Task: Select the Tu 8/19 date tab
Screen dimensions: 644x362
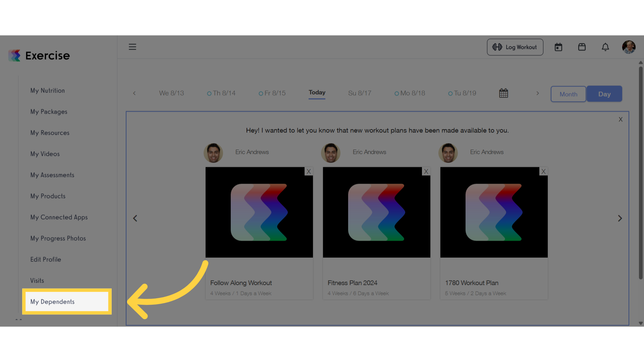Action: click(x=462, y=93)
